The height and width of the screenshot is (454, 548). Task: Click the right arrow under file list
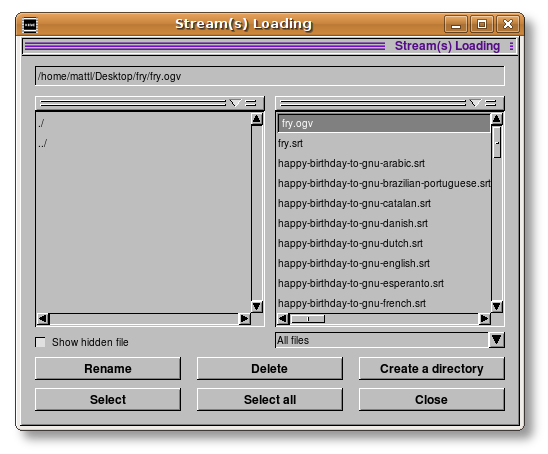(x=484, y=319)
